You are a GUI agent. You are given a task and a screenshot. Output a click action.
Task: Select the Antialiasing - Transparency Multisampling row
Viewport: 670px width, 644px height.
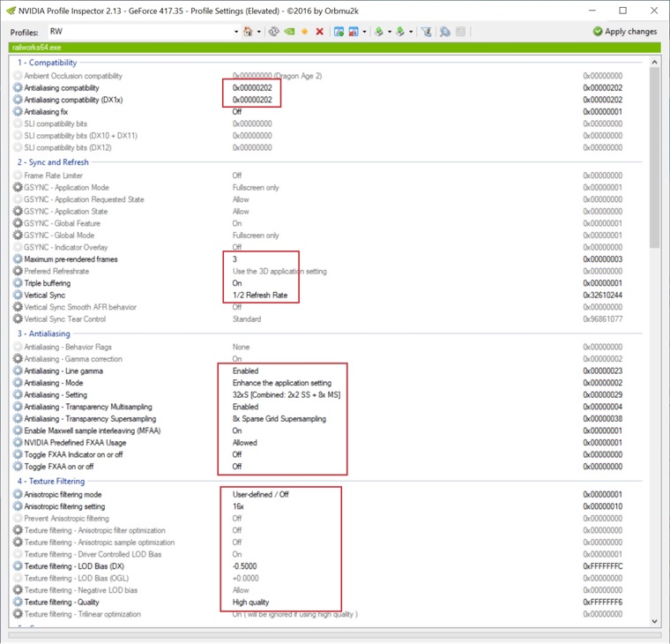(326, 407)
